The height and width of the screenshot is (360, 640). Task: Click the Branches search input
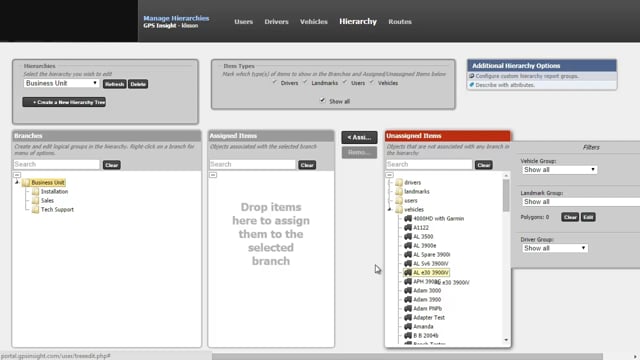coord(56,164)
